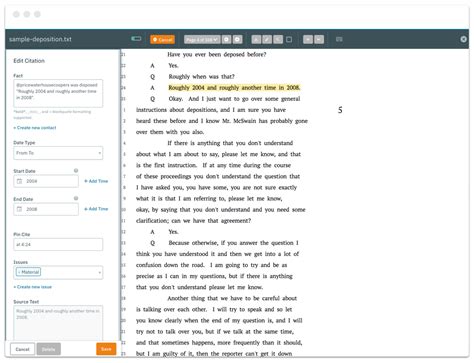Select the third annotation tool icon
The width and height of the screenshot is (474, 363).
pos(278,39)
